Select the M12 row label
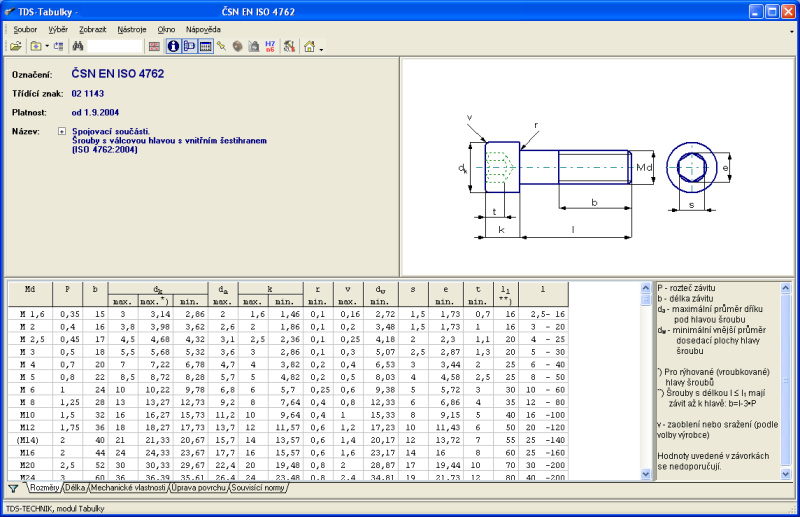The height and width of the screenshot is (517, 800). pyautogui.click(x=27, y=428)
